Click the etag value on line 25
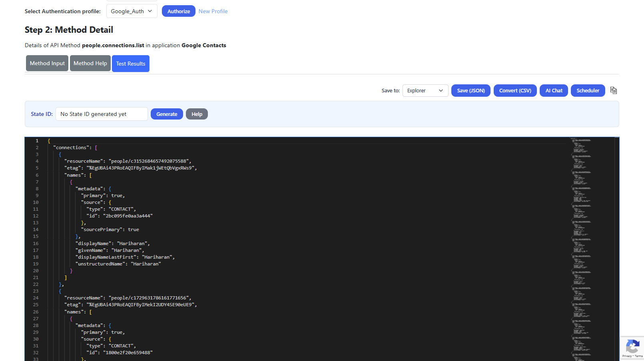The height and width of the screenshot is (361, 644). [x=140, y=305]
